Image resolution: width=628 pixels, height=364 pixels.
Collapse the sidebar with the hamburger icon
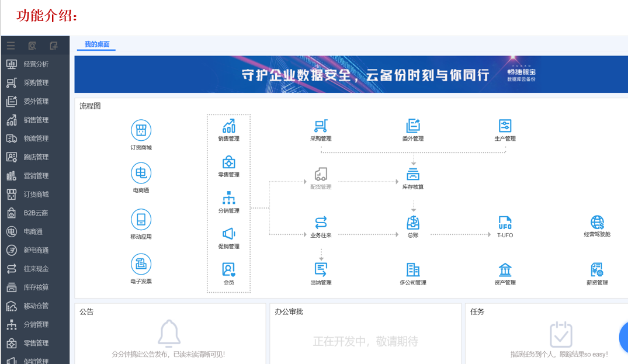coord(11,46)
